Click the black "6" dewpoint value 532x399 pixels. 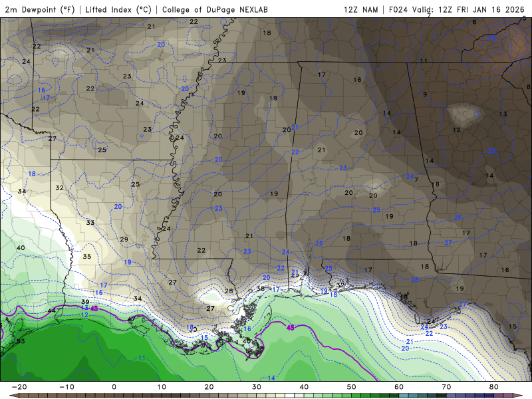point(474,22)
